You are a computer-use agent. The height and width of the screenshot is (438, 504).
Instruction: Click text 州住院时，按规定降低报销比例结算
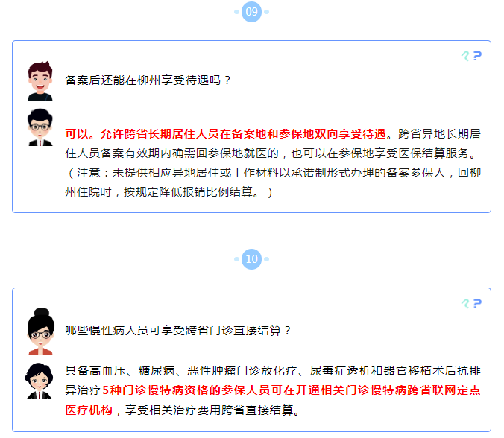(x=159, y=192)
